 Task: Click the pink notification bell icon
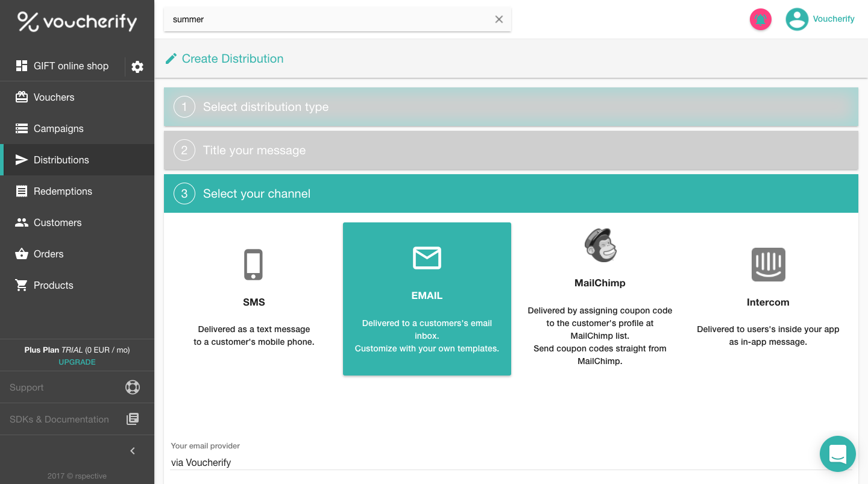[760, 19]
